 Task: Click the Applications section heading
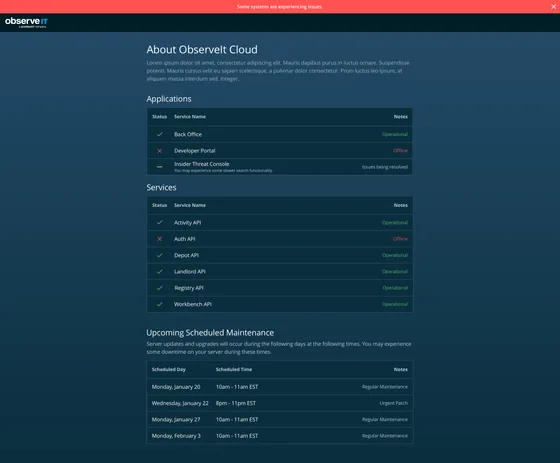(x=169, y=99)
